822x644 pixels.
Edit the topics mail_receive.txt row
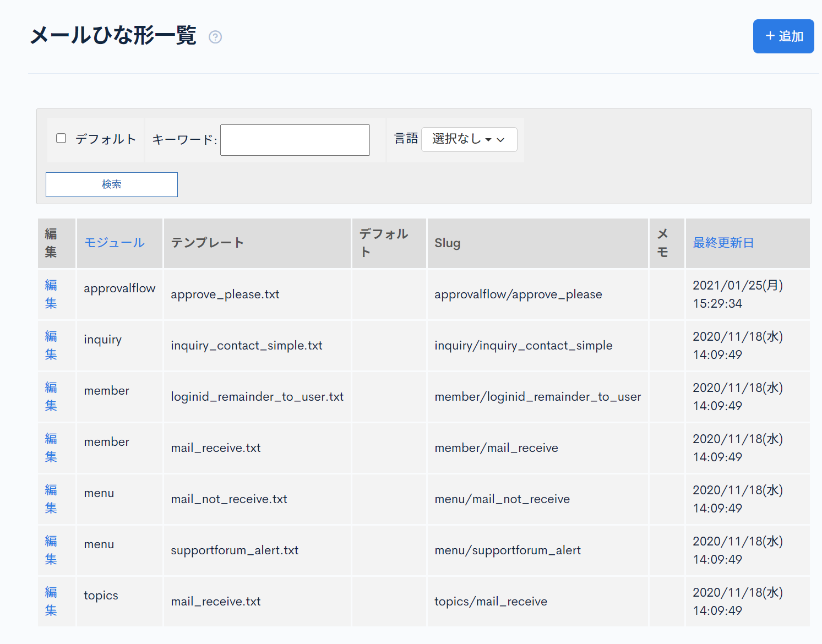[51, 601]
